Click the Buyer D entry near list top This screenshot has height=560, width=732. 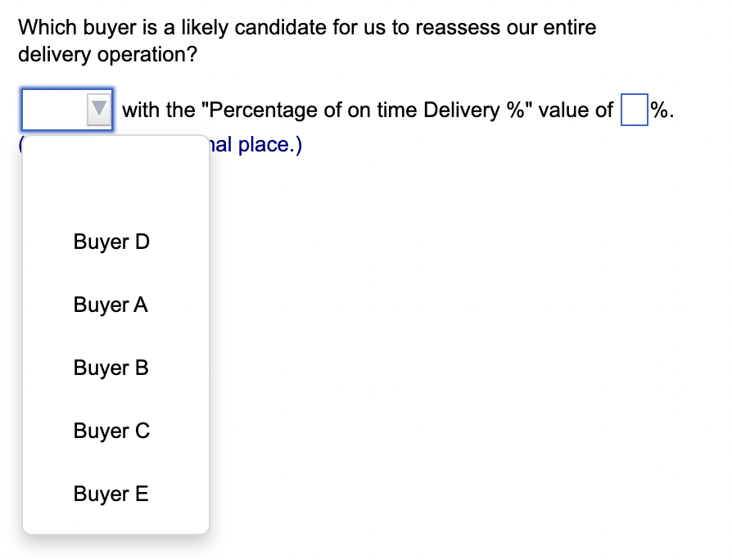(x=111, y=242)
